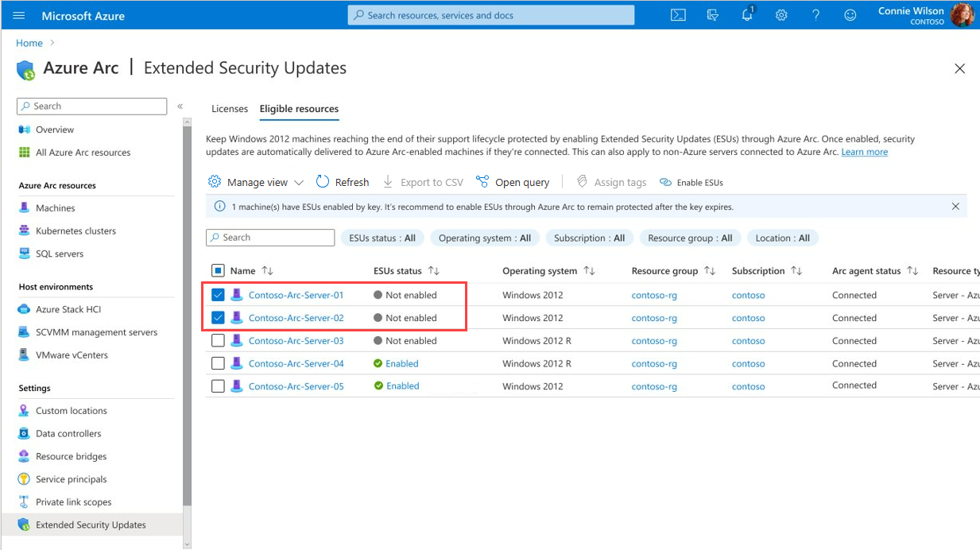The width and height of the screenshot is (980, 550).
Task: Dismiss the ESUs info banner
Action: pos(955,207)
